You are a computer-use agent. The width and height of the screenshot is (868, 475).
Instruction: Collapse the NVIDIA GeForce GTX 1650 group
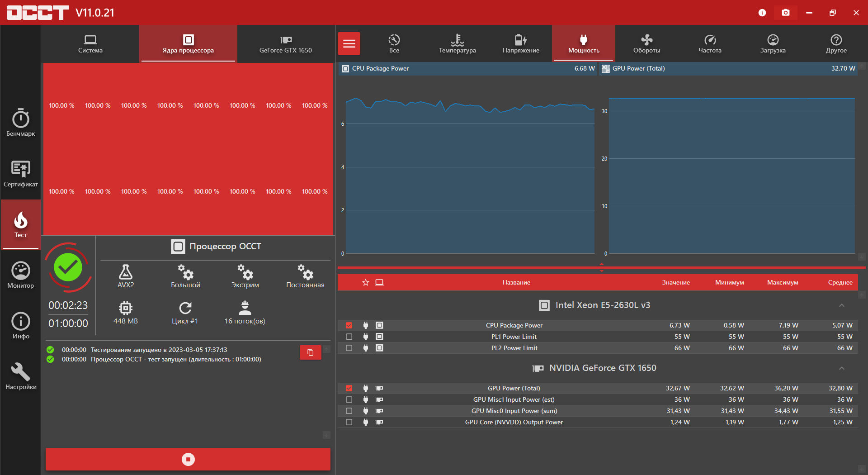point(842,368)
